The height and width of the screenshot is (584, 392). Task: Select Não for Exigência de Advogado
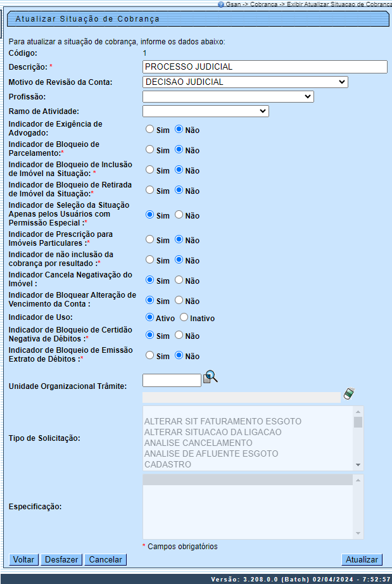tap(179, 129)
